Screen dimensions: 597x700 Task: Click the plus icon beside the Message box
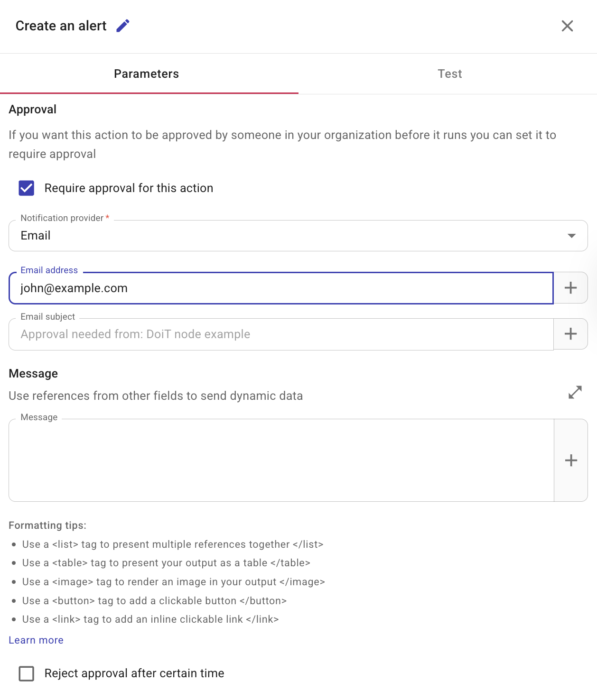(571, 460)
